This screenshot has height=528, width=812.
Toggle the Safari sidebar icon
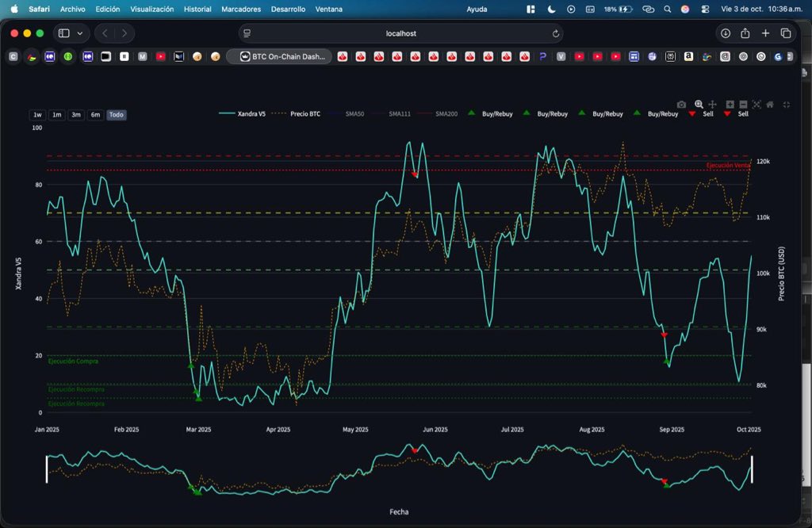[63, 33]
